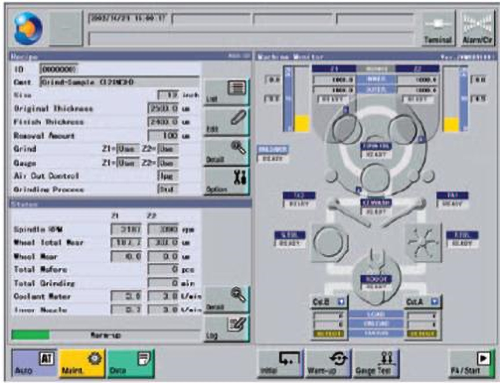Click the Original Thickness value field
Viewport: 500px width, 383px height.
point(163,108)
